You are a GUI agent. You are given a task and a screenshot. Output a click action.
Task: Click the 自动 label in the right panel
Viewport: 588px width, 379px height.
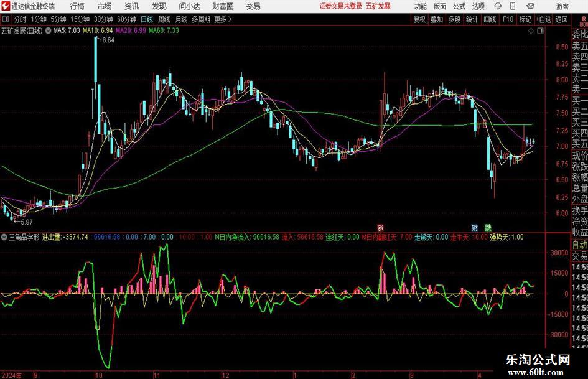point(580,245)
